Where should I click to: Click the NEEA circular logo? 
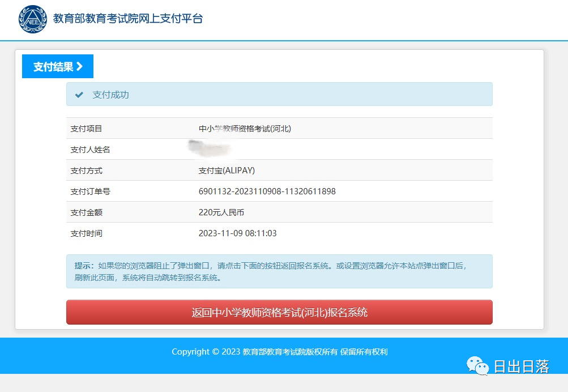tap(33, 19)
